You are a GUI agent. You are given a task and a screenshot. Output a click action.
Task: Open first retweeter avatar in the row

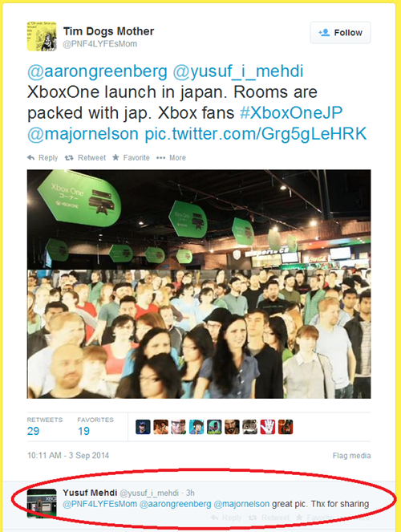[143, 427]
